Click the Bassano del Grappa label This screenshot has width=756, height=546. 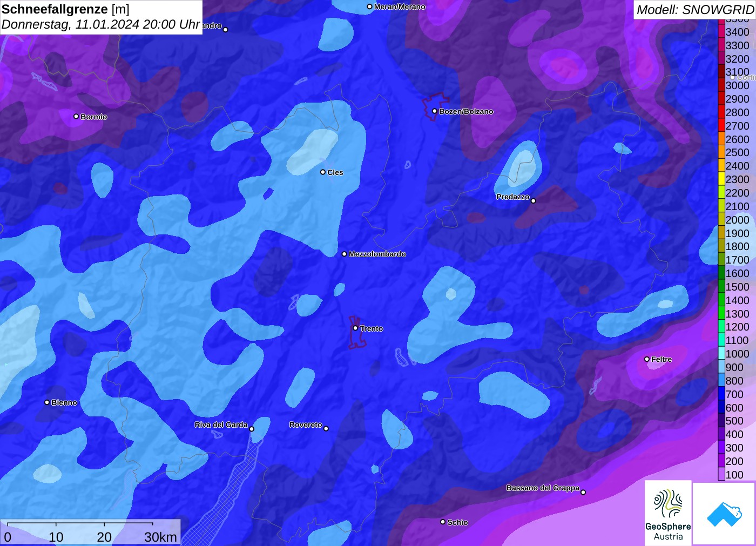tap(543, 488)
